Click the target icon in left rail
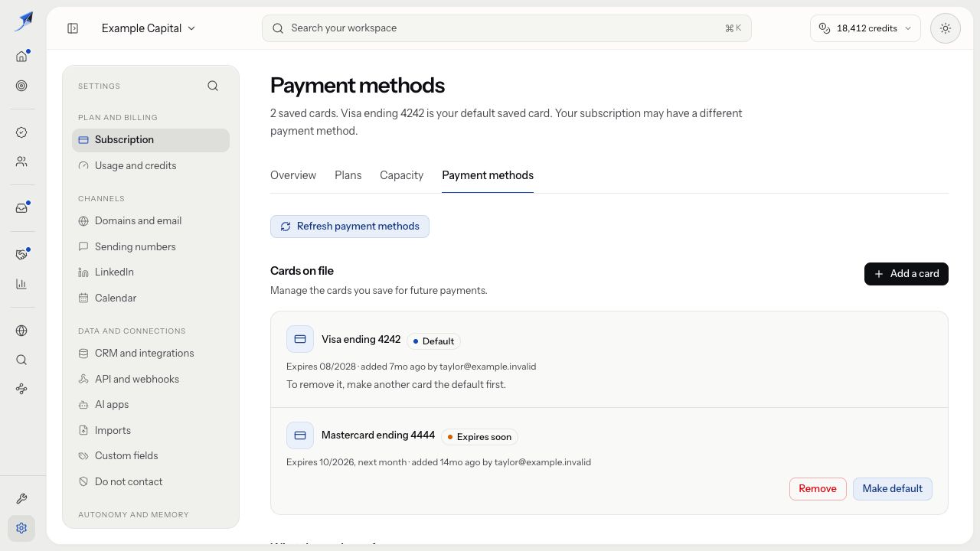 (21, 86)
